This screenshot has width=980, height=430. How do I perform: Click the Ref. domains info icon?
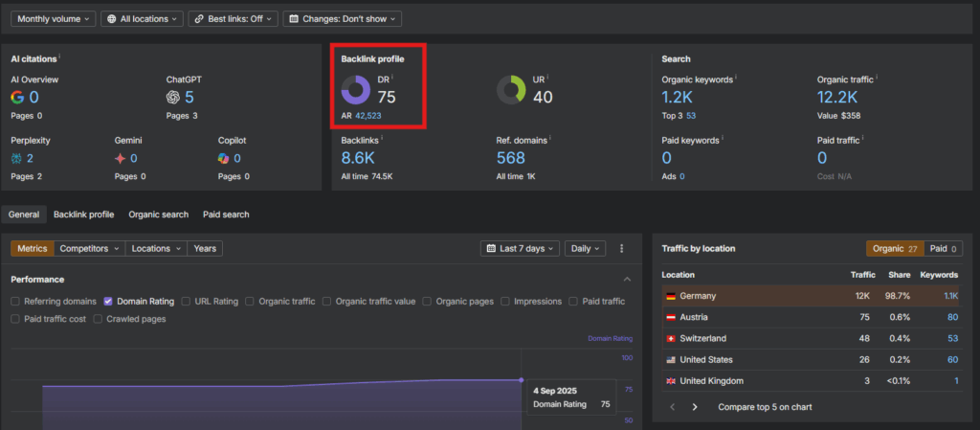[x=550, y=139]
